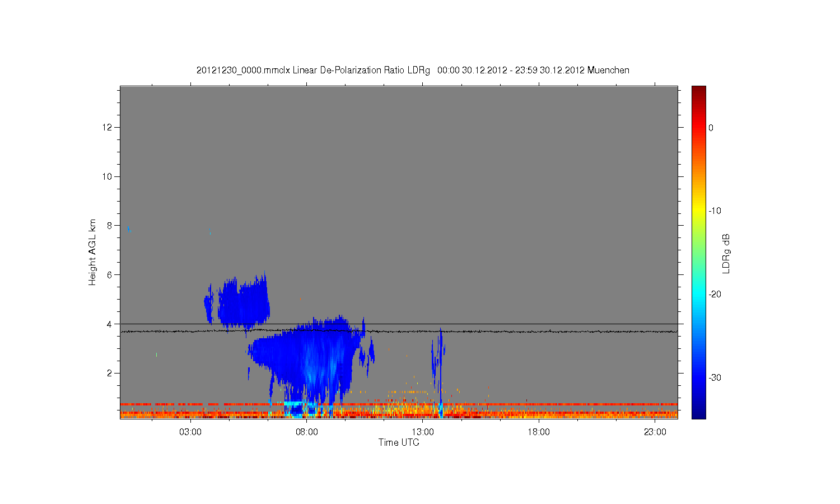This screenshot has width=840, height=504.
Task: Click the 18:00 time tick label
Action: (539, 432)
